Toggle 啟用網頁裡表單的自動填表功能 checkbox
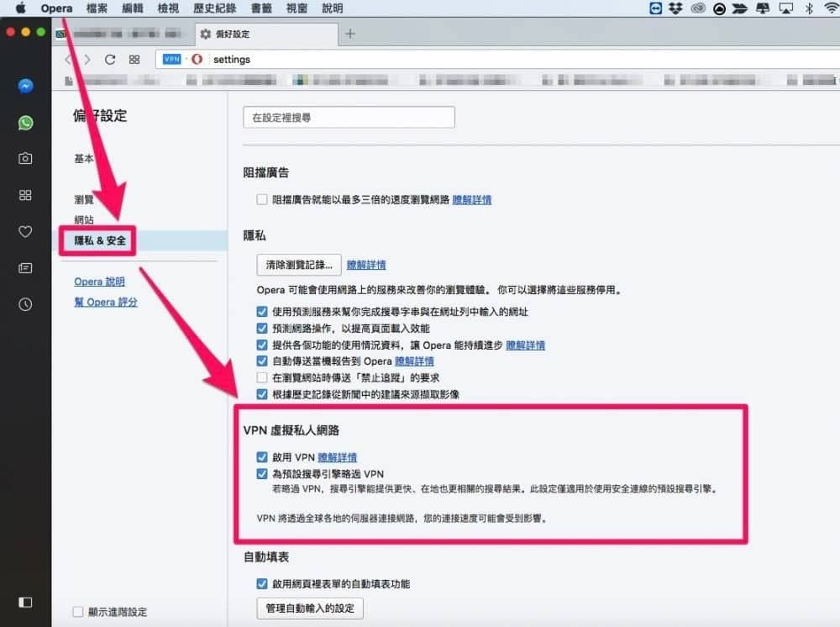The height and width of the screenshot is (627, 840). pyautogui.click(x=262, y=583)
